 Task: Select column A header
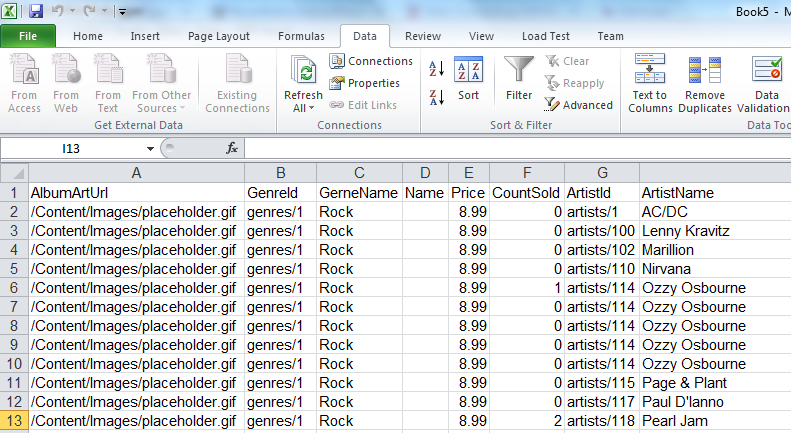click(136, 173)
